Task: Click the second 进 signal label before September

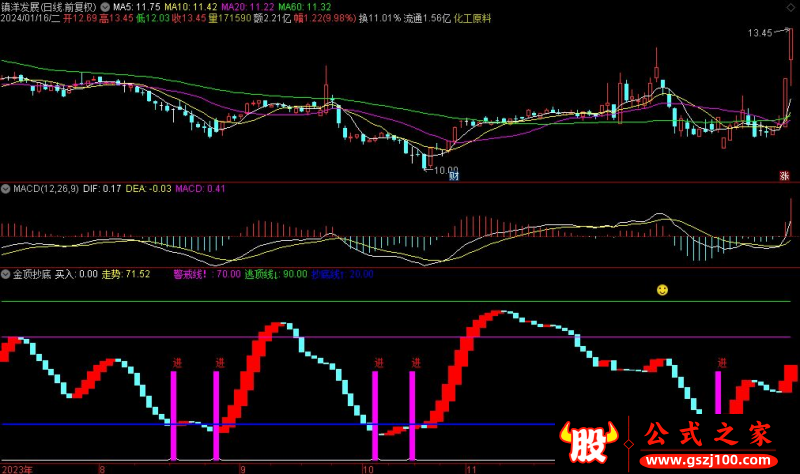Action: point(220,363)
